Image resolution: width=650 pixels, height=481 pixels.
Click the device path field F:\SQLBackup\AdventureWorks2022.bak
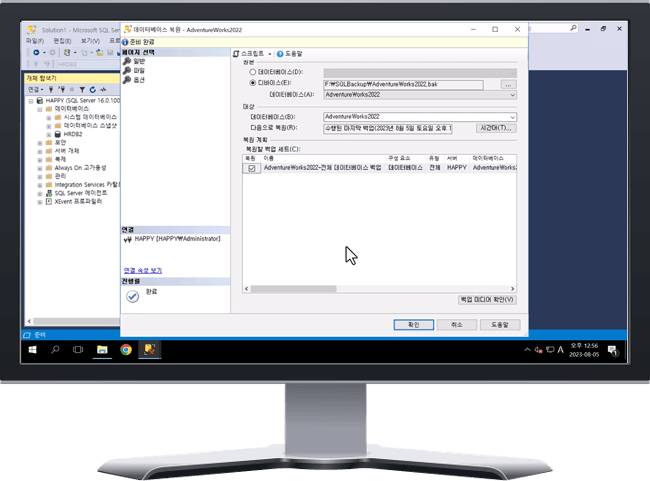click(403, 85)
